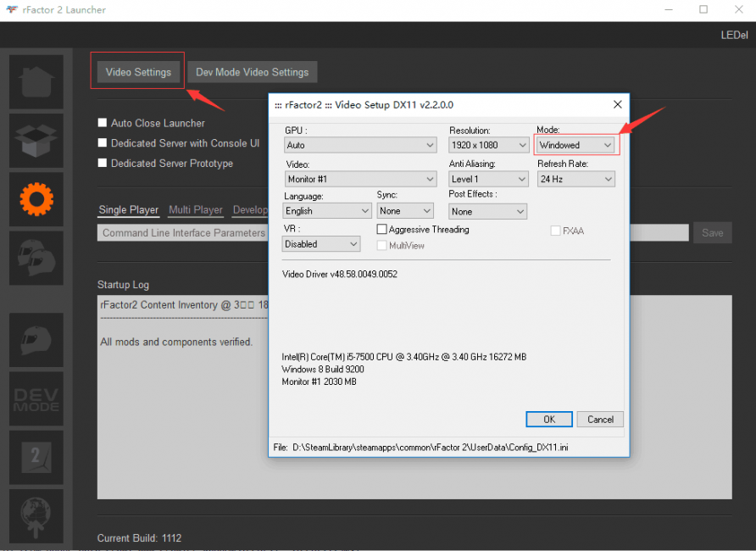Maximize the rFactor 2 Launcher window
The image size is (756, 551).
point(703,9)
